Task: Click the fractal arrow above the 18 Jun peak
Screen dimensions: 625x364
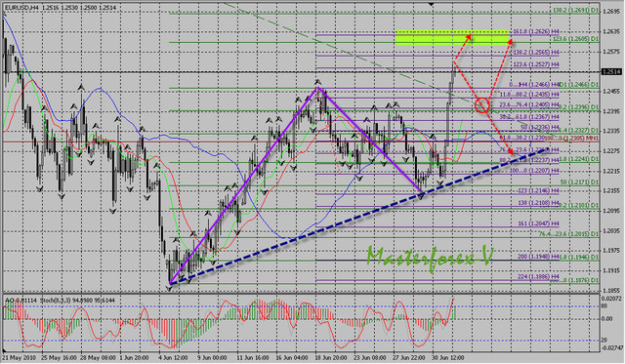Action: tap(317, 82)
